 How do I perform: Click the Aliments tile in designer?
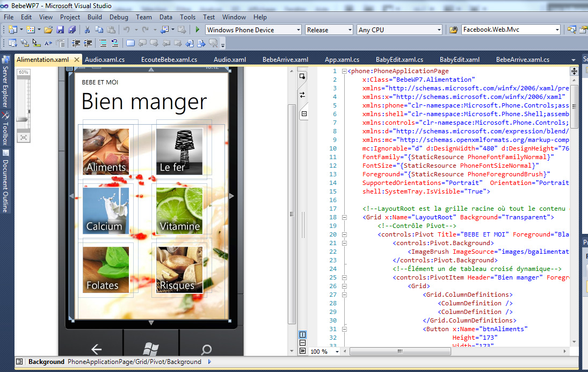click(x=106, y=151)
